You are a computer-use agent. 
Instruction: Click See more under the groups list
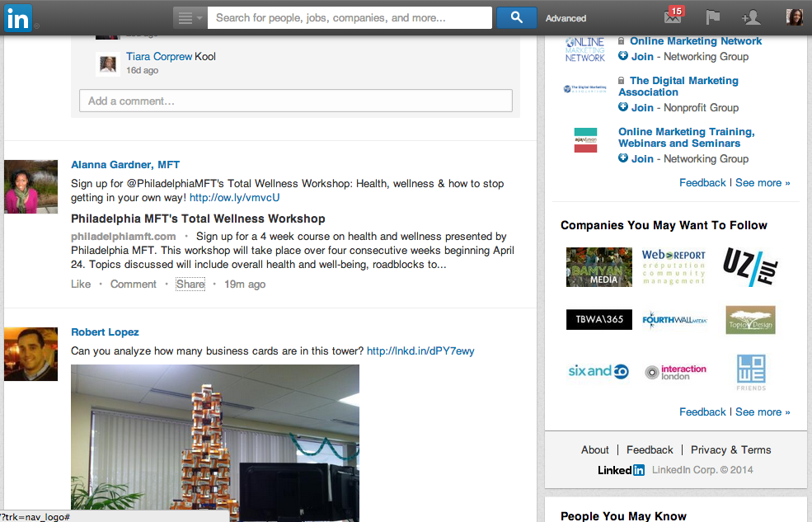pos(763,183)
